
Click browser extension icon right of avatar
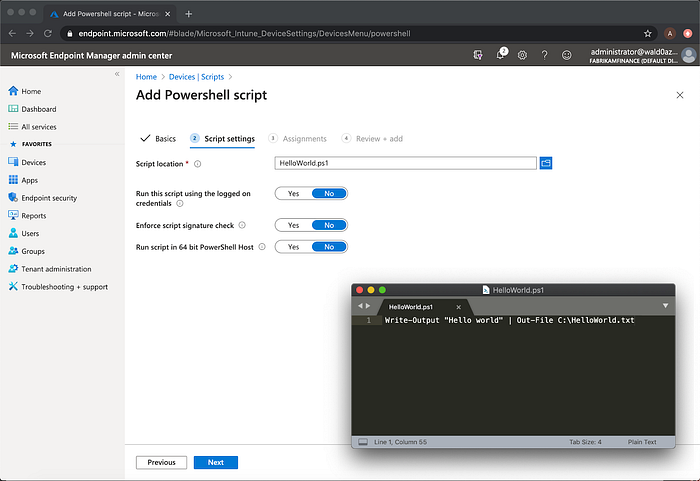pyautogui.click(x=688, y=33)
